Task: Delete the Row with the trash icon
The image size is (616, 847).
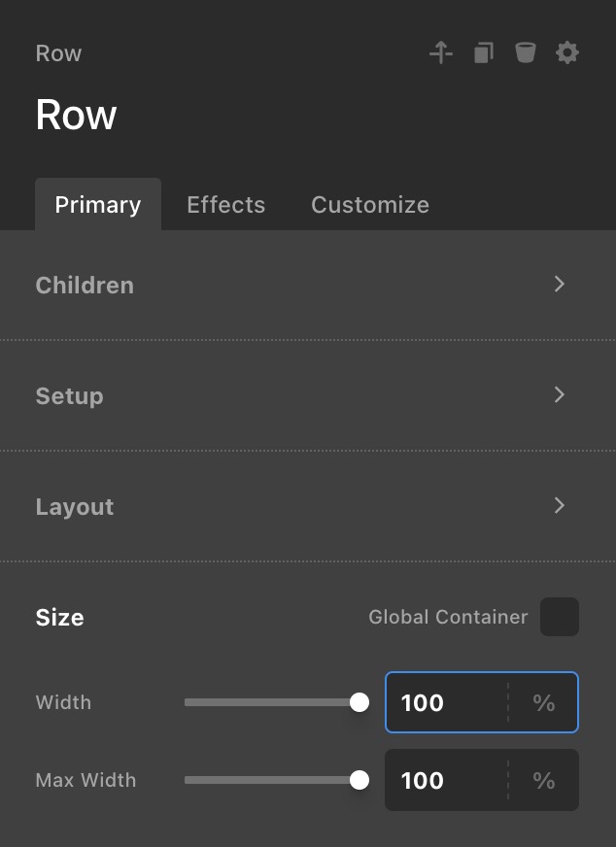Action: coord(526,53)
